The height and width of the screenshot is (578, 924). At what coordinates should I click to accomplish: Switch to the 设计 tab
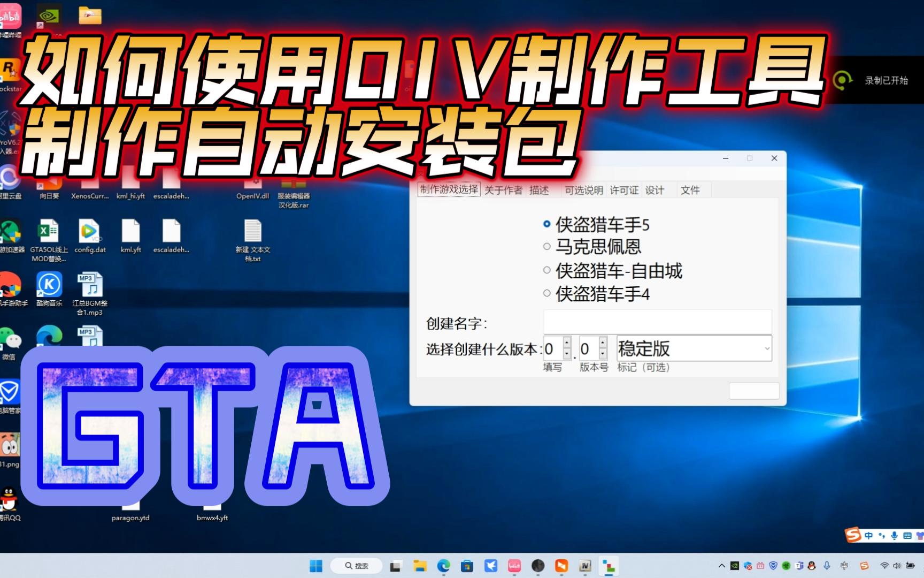[654, 190]
